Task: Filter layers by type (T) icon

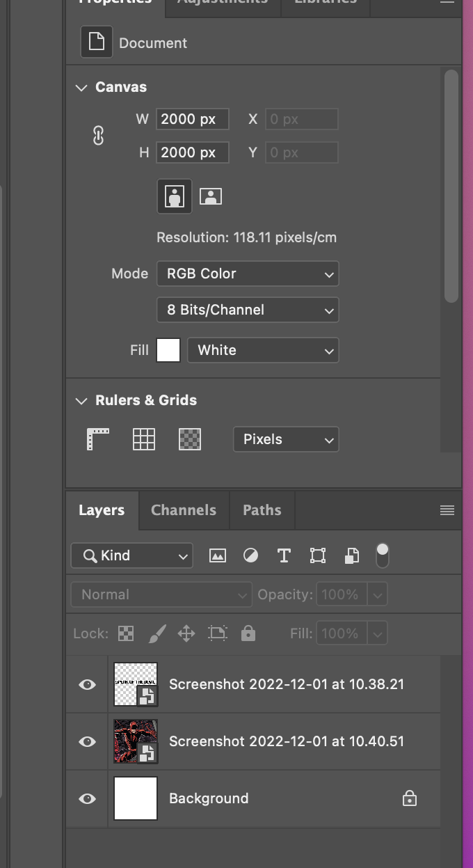Action: [284, 555]
